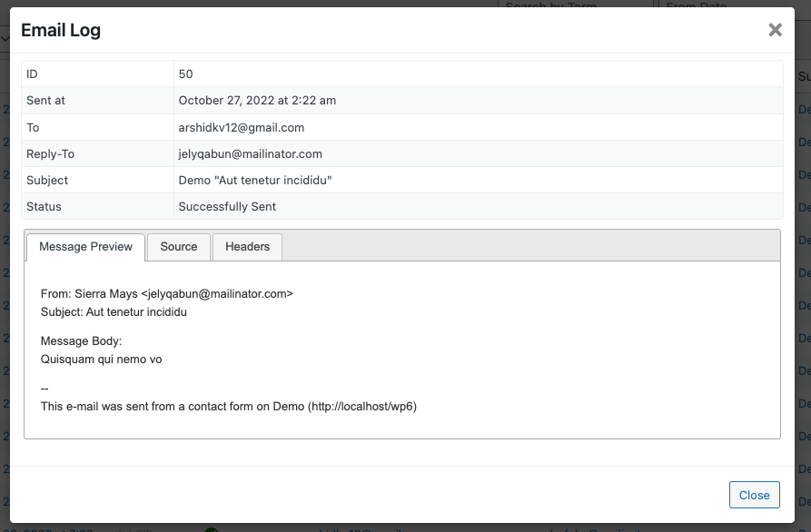
Task: Click the sent date October 27, 2022 at 2:22 am
Action: pos(257,100)
